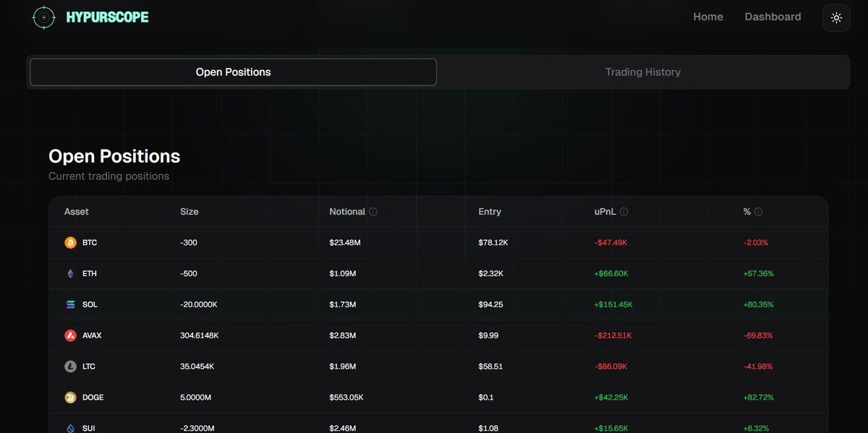The width and height of the screenshot is (868, 433).
Task: Click the BTC size value -300
Action: click(189, 243)
